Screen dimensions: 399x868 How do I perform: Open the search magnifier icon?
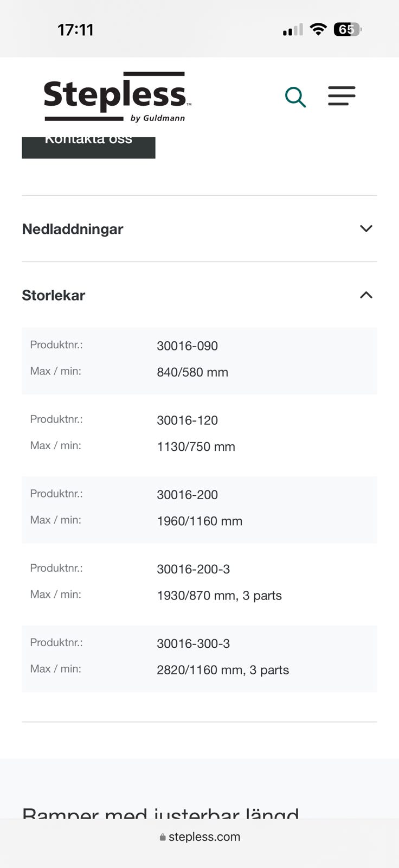[x=295, y=97]
